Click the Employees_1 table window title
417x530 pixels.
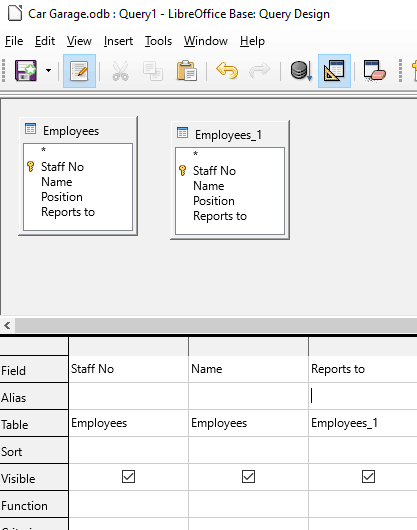(x=228, y=135)
